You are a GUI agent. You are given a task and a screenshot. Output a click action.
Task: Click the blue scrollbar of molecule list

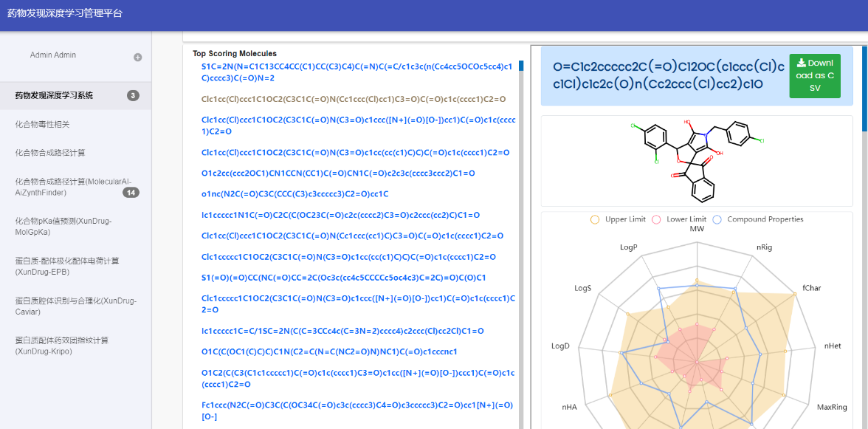coord(521,66)
